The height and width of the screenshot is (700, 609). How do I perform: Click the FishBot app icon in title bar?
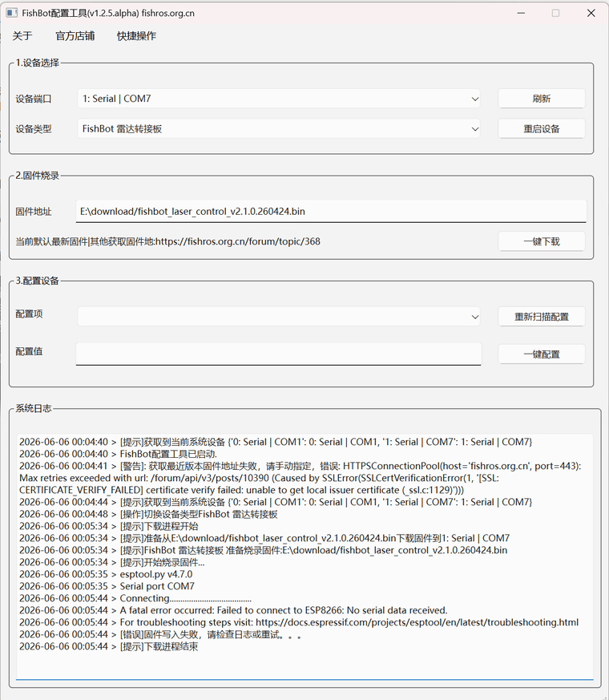(11, 13)
